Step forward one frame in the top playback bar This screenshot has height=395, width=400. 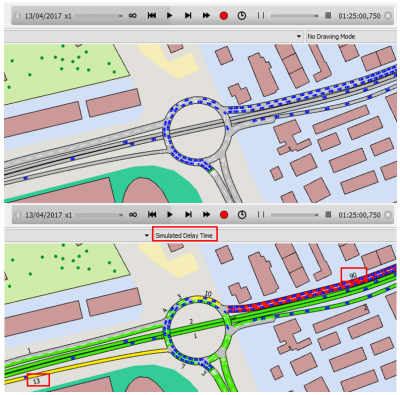(188, 15)
